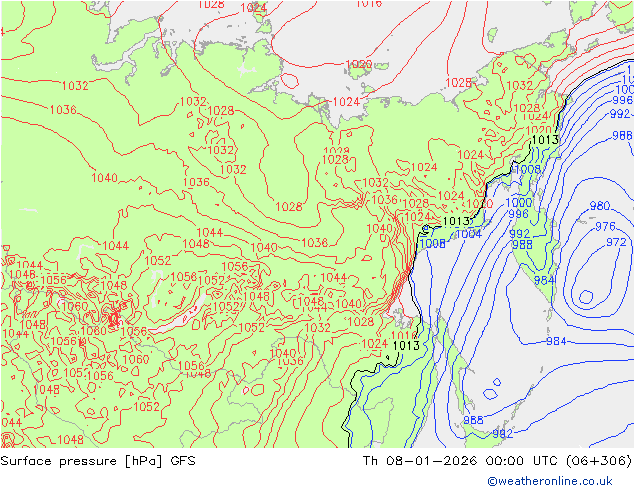Click the weatheronline.co.uk copyright link
Viewport: 634px width, 490px height.
pyautogui.click(x=550, y=481)
